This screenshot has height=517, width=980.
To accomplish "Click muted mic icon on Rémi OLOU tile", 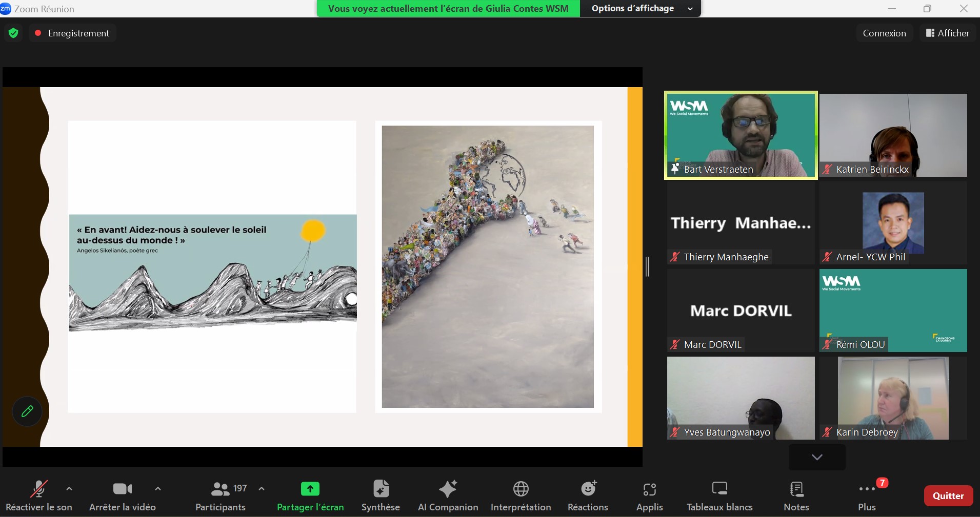I will coord(827,344).
